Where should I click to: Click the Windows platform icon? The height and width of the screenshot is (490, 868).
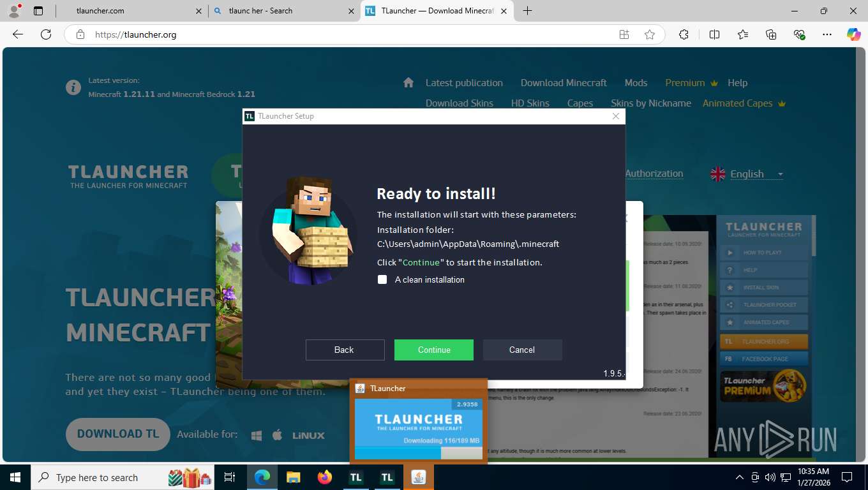point(257,435)
